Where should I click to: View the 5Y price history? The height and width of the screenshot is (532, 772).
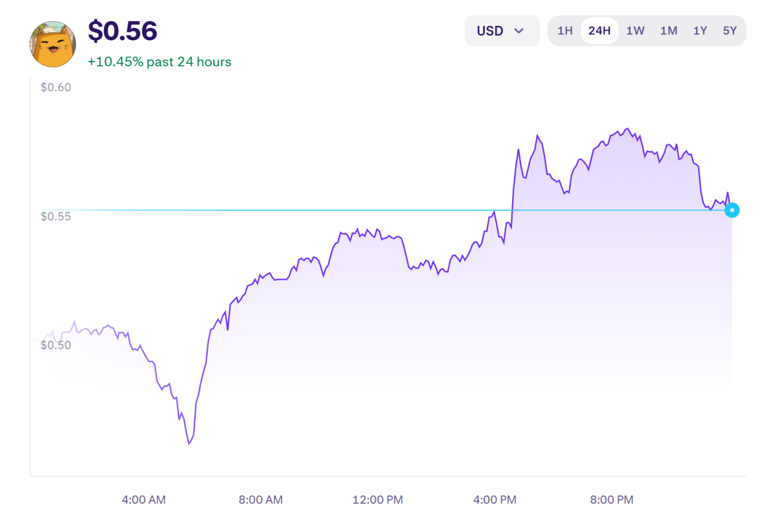(x=730, y=31)
